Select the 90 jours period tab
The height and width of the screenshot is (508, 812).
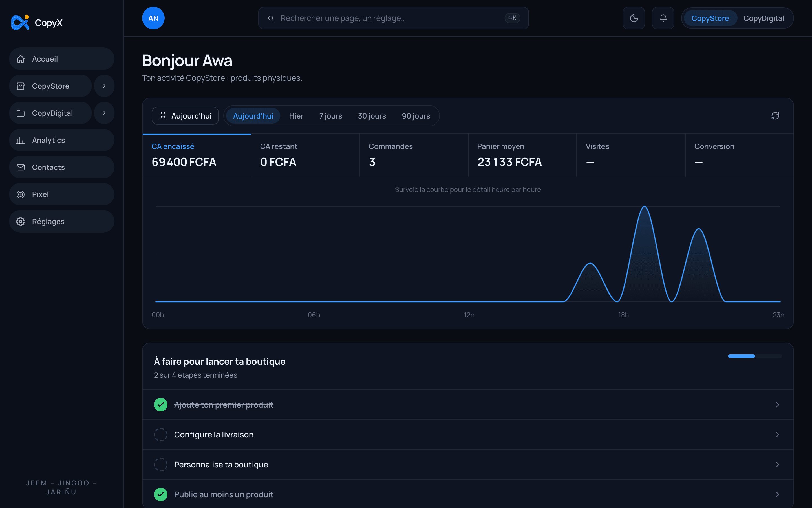416,116
